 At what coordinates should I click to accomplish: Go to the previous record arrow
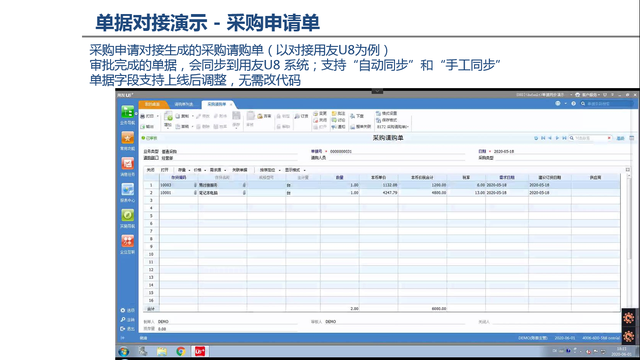point(550,138)
